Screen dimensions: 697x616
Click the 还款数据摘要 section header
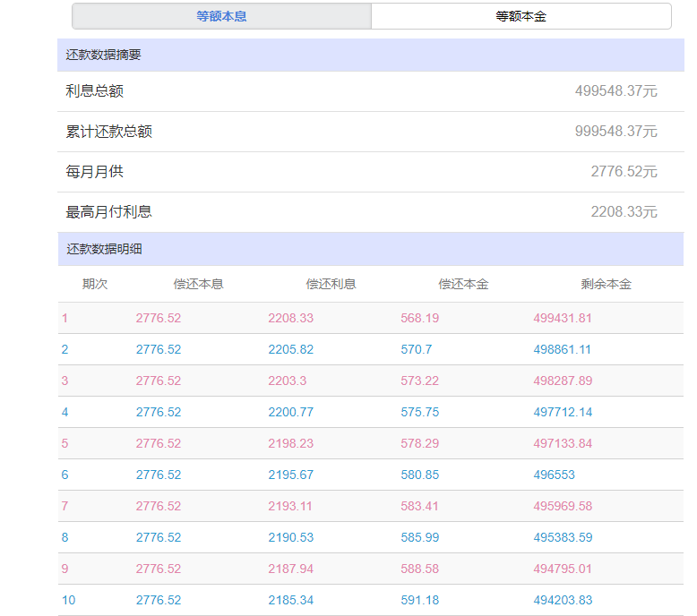point(103,55)
